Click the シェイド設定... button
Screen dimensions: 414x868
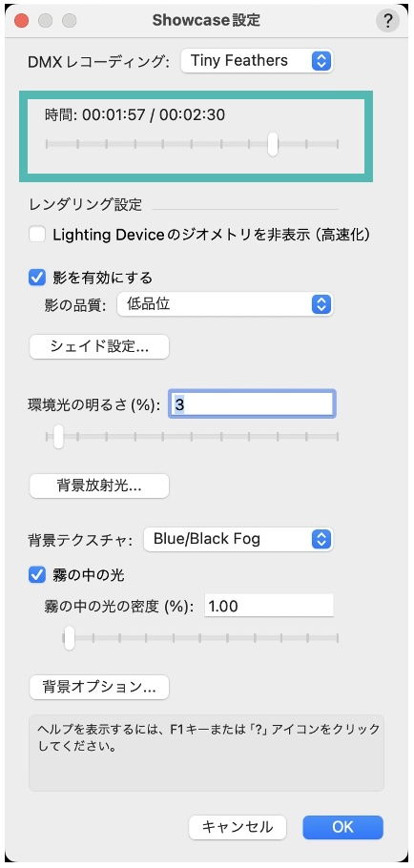coord(99,346)
